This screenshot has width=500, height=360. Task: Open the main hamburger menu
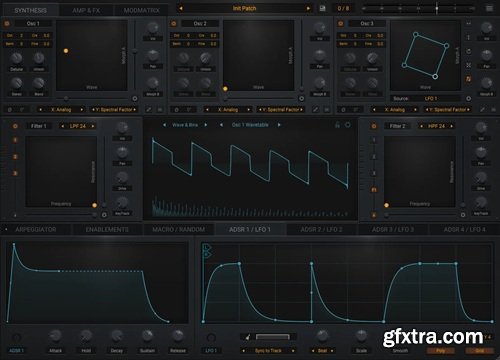click(x=489, y=8)
